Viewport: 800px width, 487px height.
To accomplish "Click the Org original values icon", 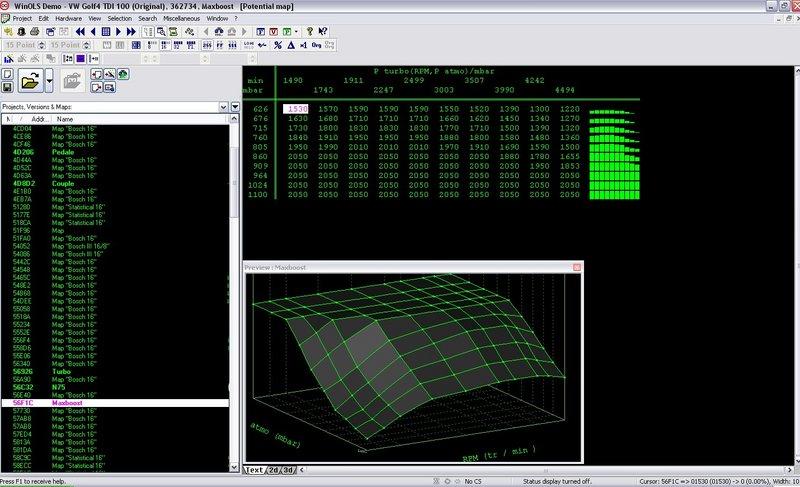I will pos(317,45).
